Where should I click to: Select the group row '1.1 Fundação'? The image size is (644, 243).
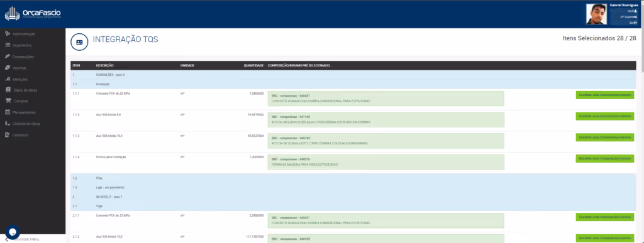pyautogui.click(x=353, y=84)
